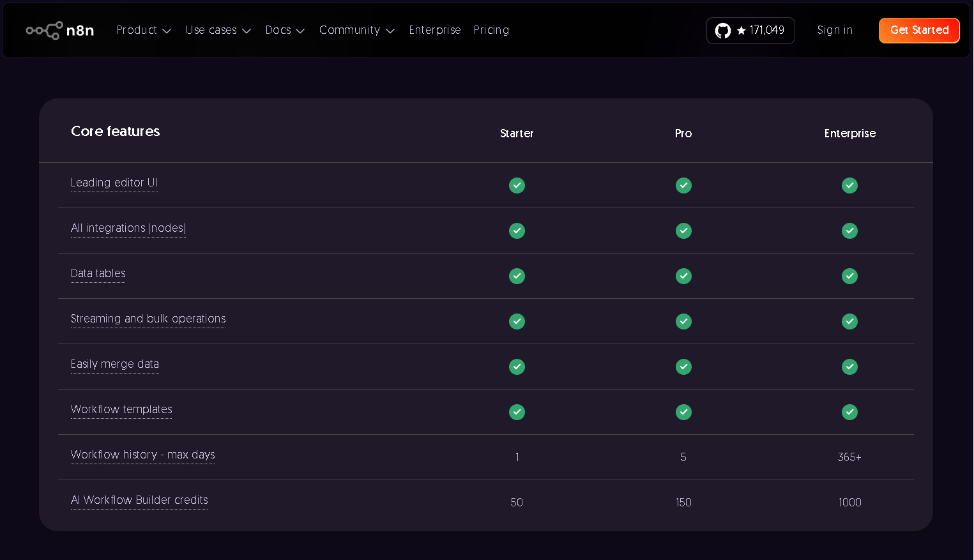The height and width of the screenshot is (560, 974).
Task: Click Starter checkmark for Streaming and bulk operations
Action: [517, 321]
